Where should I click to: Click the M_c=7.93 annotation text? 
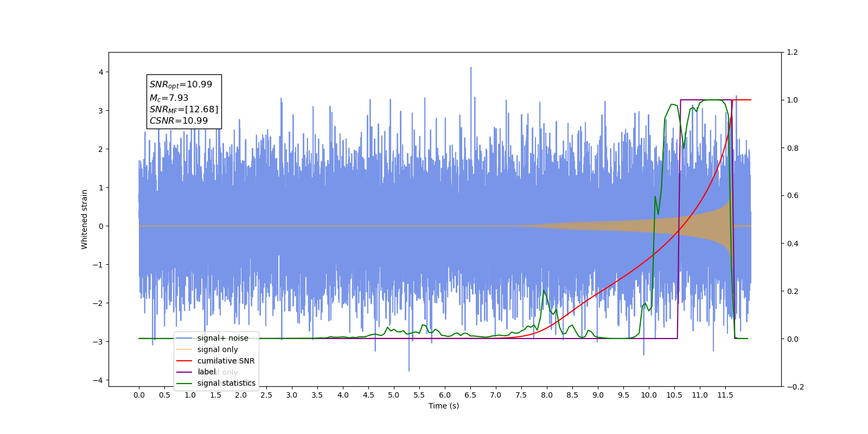tap(169, 98)
